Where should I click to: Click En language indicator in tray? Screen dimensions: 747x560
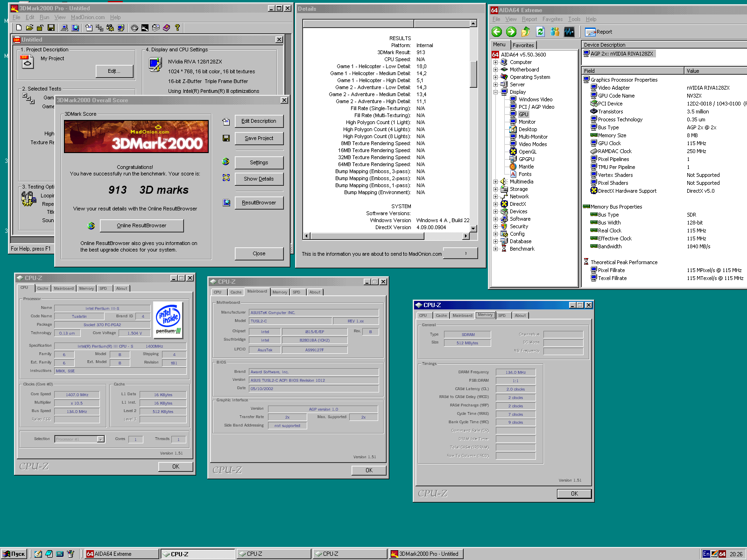[706, 554]
